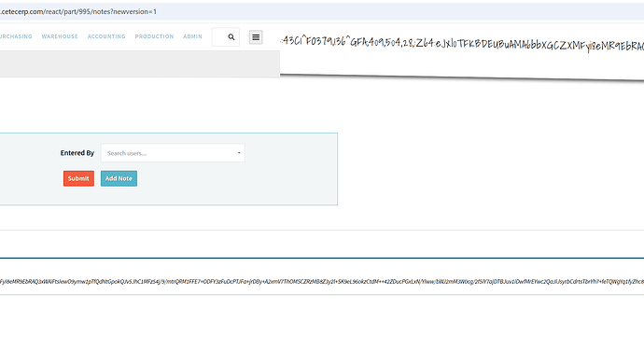Viewport: 644px width, 338px height.
Task: Click the red Submit button
Action: 78,178
